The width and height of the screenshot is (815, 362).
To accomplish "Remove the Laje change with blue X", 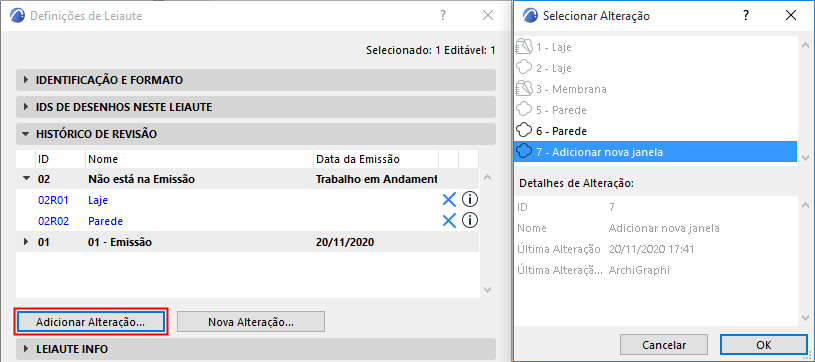I will pos(449,200).
